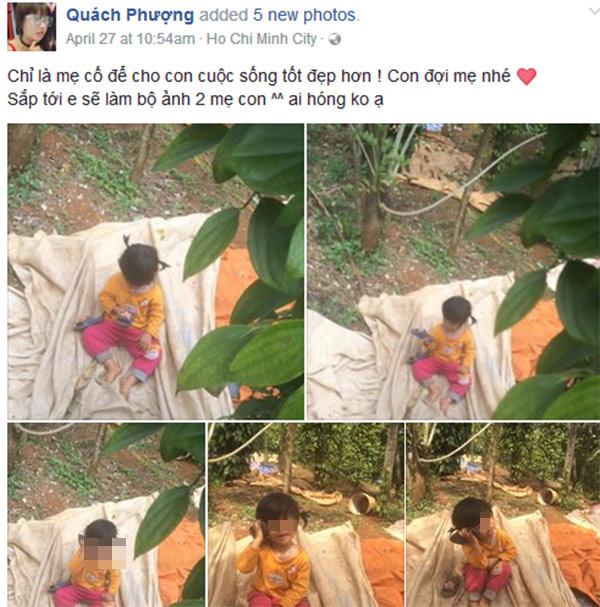Open the second large photo top-right
Viewport: 600px width, 607px height.
click(454, 271)
